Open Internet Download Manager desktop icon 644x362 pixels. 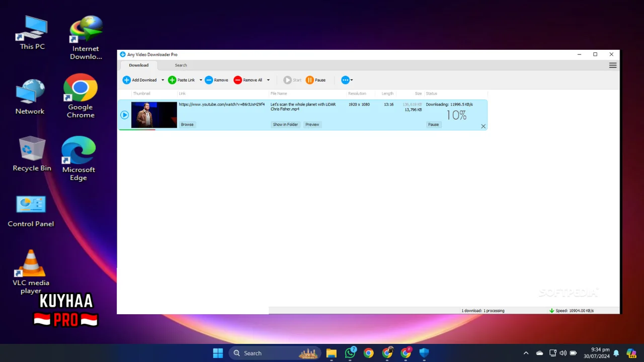(x=86, y=38)
